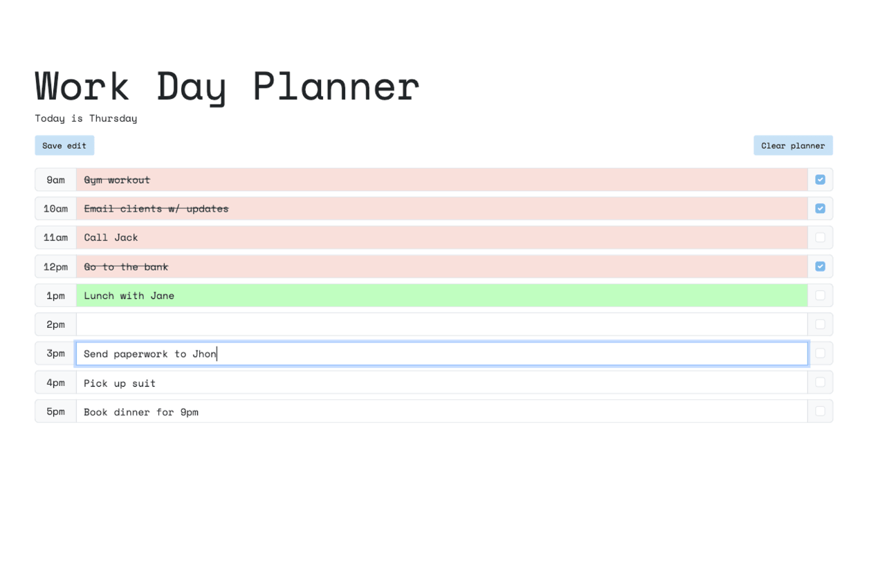Screen dimensions: 871x588
Task: Check the 5pm Book dinner checkbox
Action: tap(820, 411)
